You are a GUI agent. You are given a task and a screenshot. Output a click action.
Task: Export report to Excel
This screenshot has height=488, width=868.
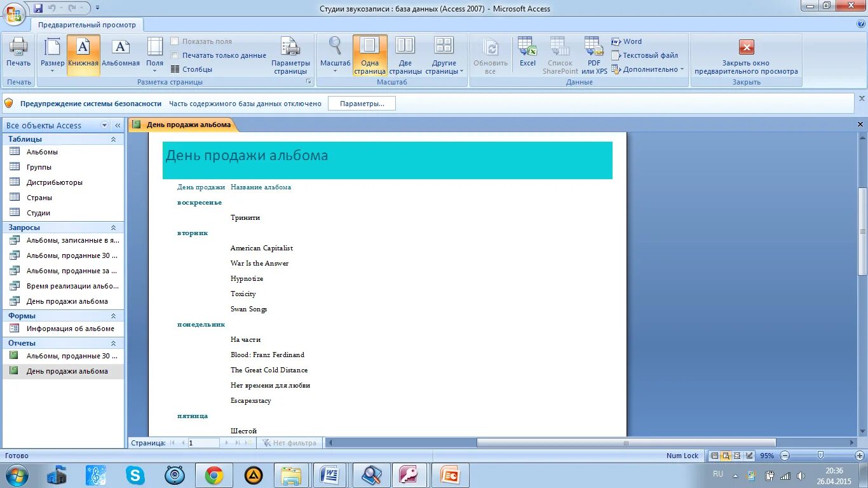click(x=527, y=52)
